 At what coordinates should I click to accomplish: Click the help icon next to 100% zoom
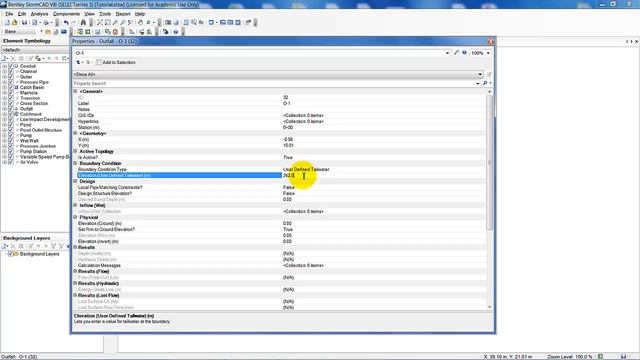click(x=464, y=53)
